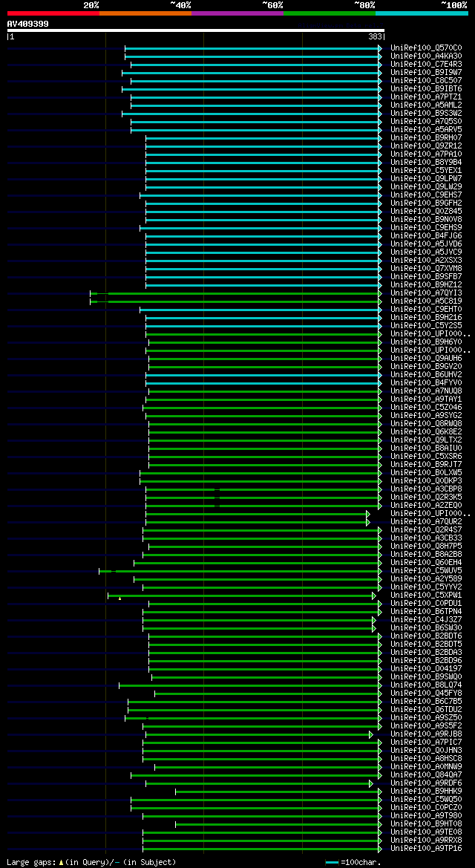Image resolution: width=475 pixels, height=868 pixels.
Task: Open the UniRef100_Q60EH4 entry
Action: tap(426, 562)
